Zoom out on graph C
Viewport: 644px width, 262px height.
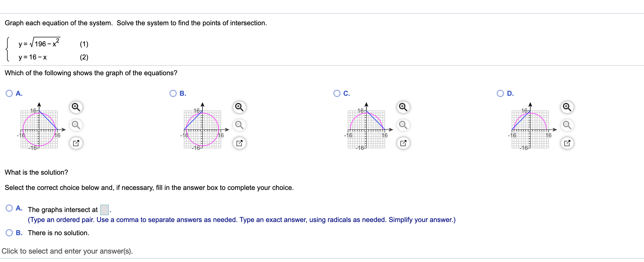click(403, 125)
